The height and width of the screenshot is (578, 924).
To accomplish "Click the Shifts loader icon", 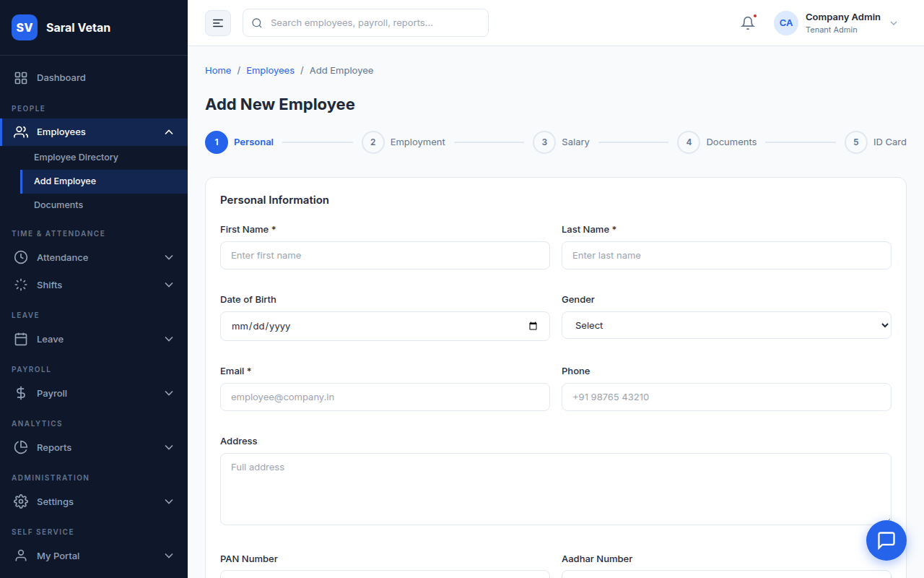I will [21, 285].
